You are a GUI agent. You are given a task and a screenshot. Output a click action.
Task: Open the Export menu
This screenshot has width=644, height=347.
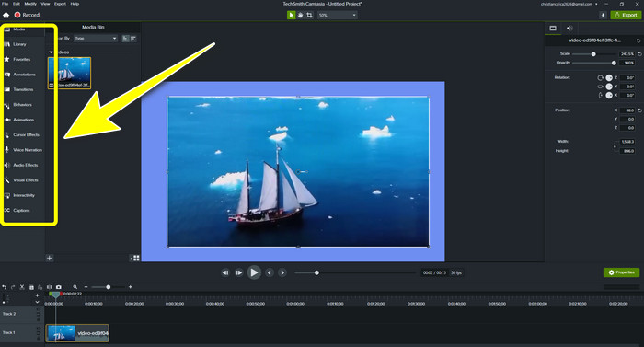(60, 4)
